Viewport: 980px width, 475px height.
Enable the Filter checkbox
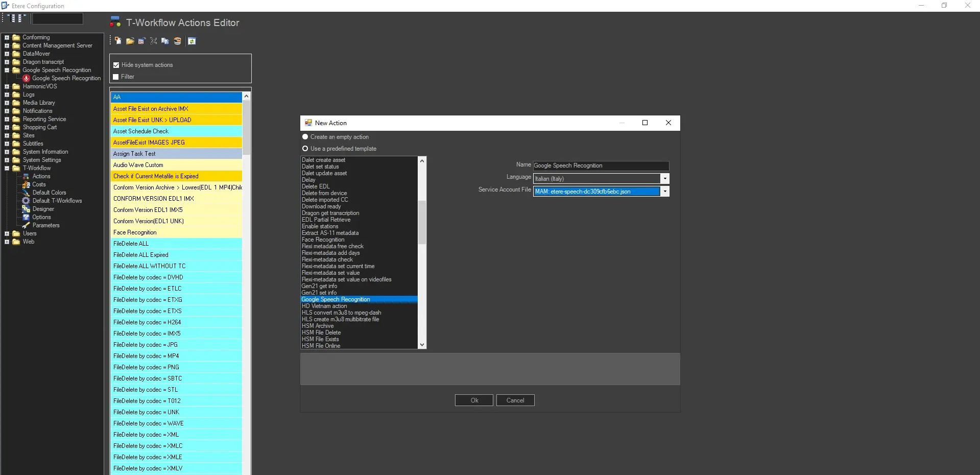[116, 77]
